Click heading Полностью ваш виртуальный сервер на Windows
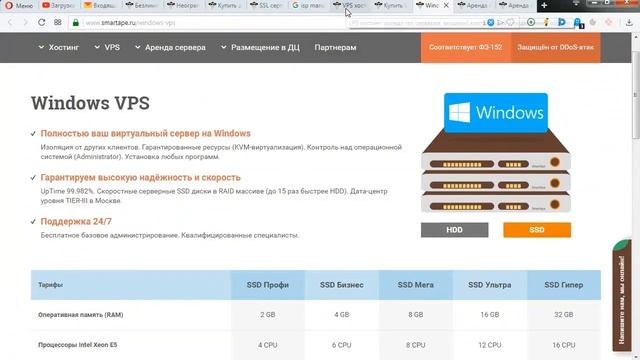 tap(145, 133)
